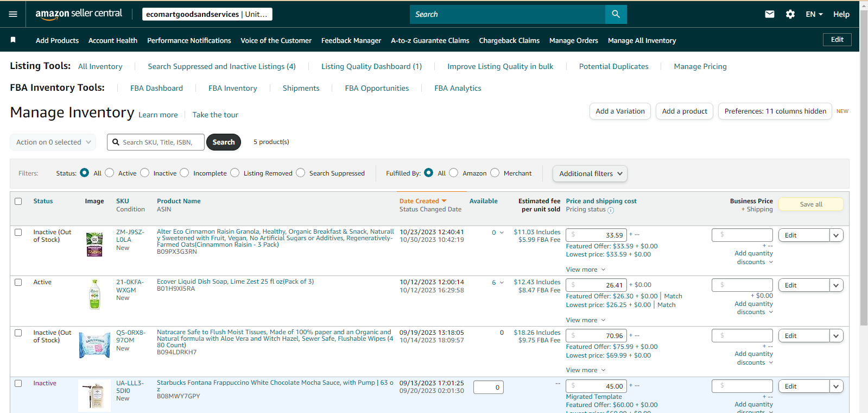The image size is (868, 413).
Task: Open Listing Quality Dashboard link
Action: [x=371, y=66]
